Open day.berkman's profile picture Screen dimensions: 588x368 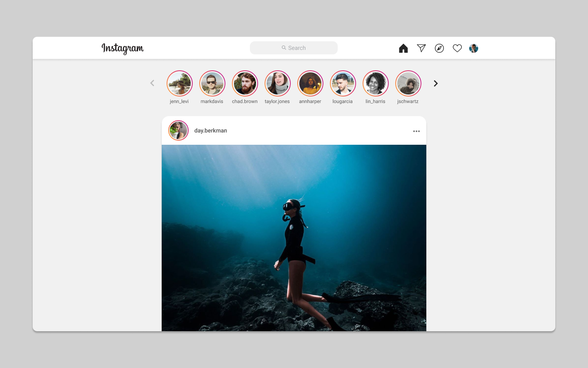(x=178, y=130)
